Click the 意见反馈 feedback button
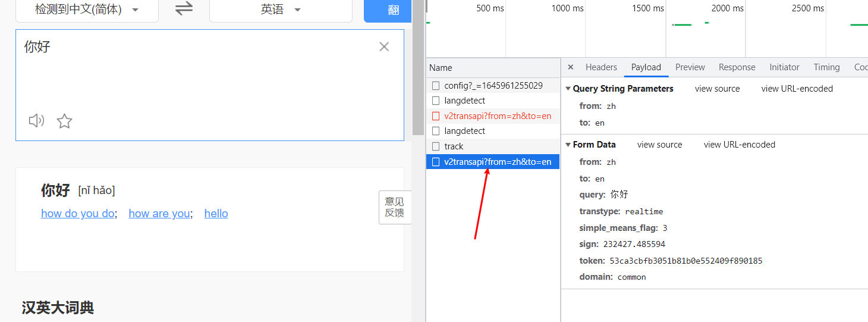Image resolution: width=868 pixels, height=322 pixels. click(395, 207)
